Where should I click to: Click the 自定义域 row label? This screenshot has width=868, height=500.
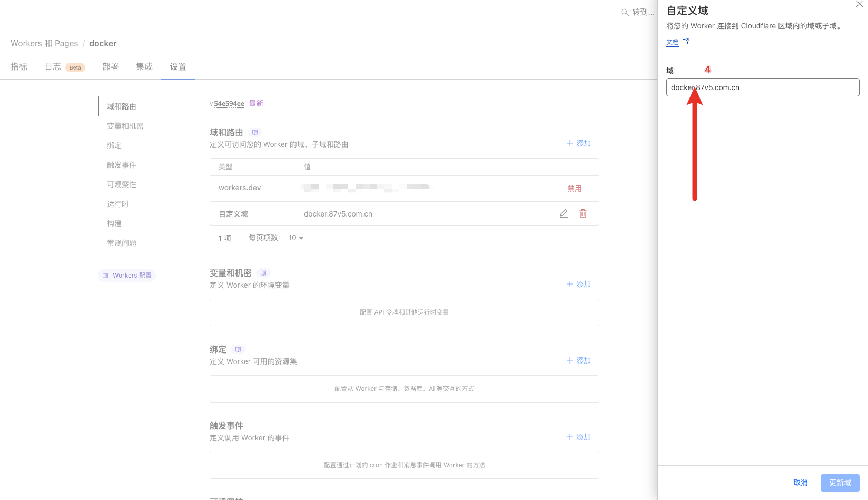tap(233, 214)
